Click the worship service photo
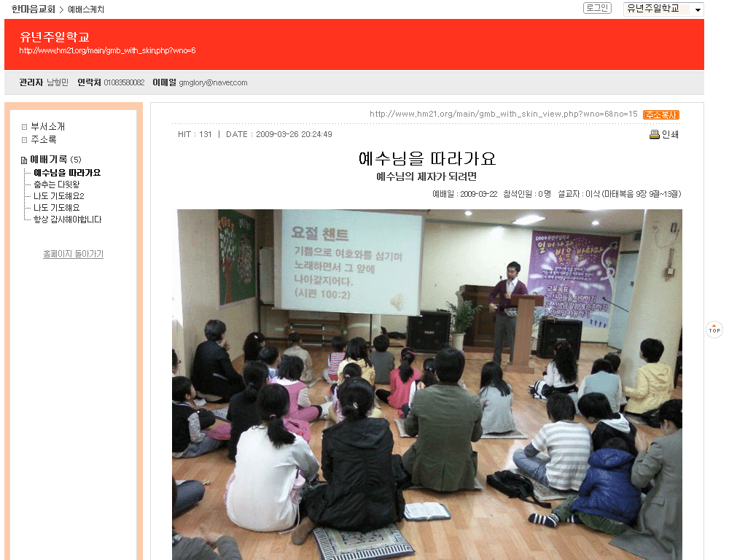Screen dimensions: 729x560 point(427,384)
